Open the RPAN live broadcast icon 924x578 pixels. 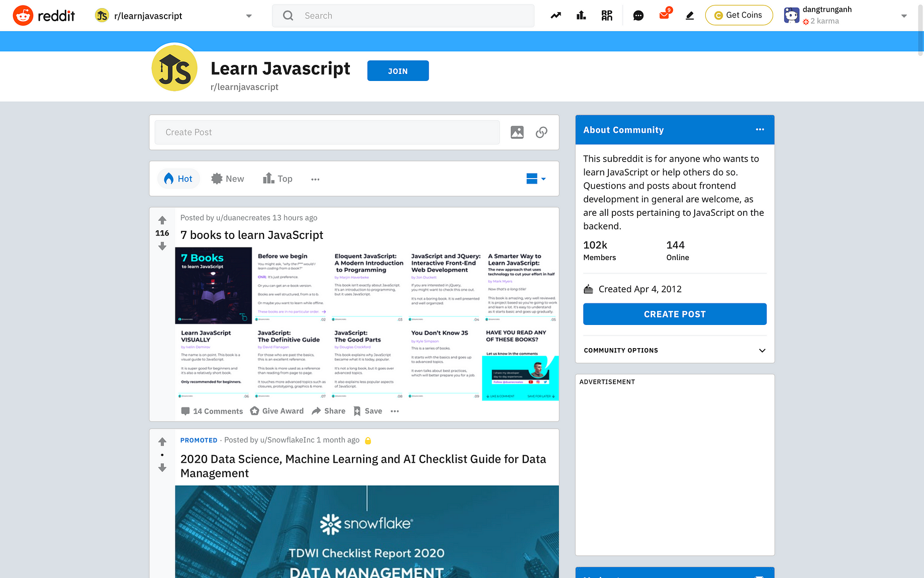pos(607,16)
